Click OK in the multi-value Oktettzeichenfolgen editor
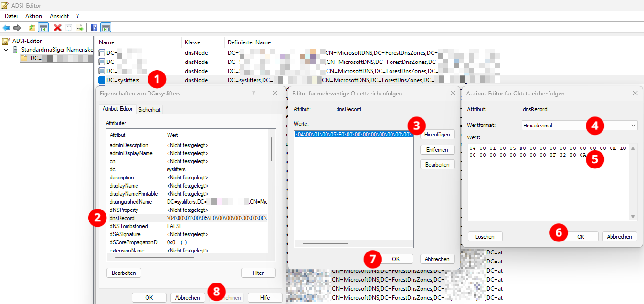The image size is (644, 304). pyautogui.click(x=396, y=259)
